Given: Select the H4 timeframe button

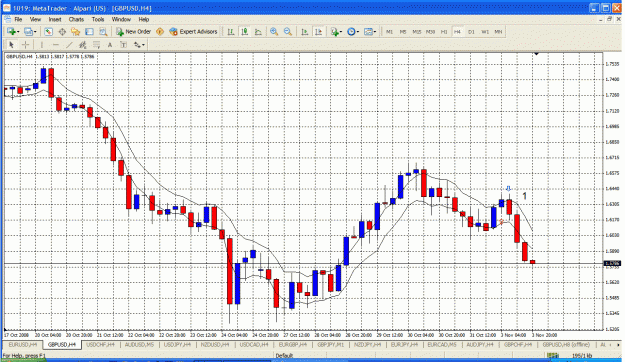Looking at the screenshot, I should coord(457,32).
